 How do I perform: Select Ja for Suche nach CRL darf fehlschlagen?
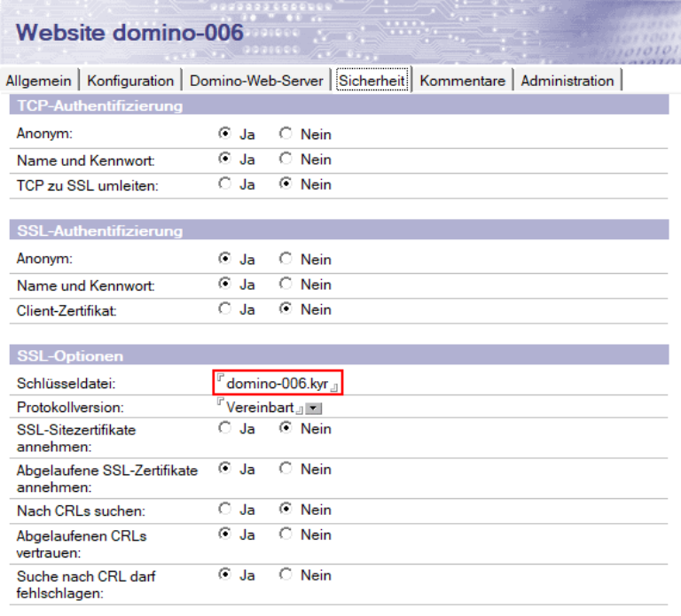224,574
